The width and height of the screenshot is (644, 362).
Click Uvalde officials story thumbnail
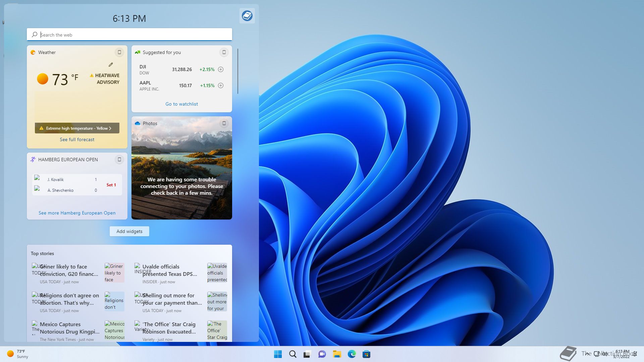click(217, 273)
